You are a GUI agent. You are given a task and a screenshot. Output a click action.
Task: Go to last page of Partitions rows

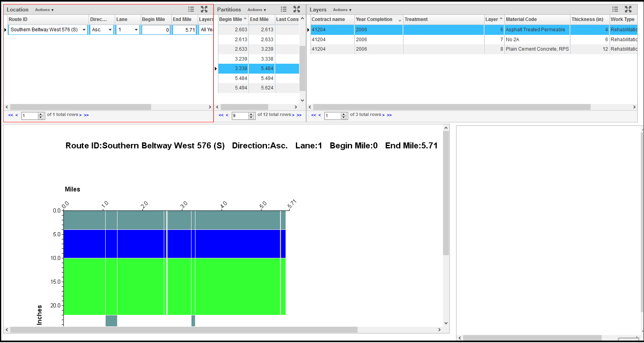(x=299, y=115)
